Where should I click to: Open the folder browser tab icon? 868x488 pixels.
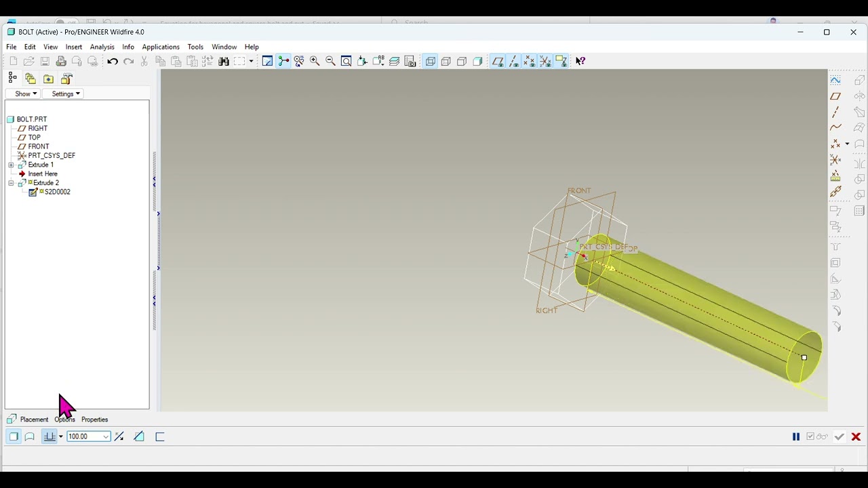pyautogui.click(x=31, y=79)
